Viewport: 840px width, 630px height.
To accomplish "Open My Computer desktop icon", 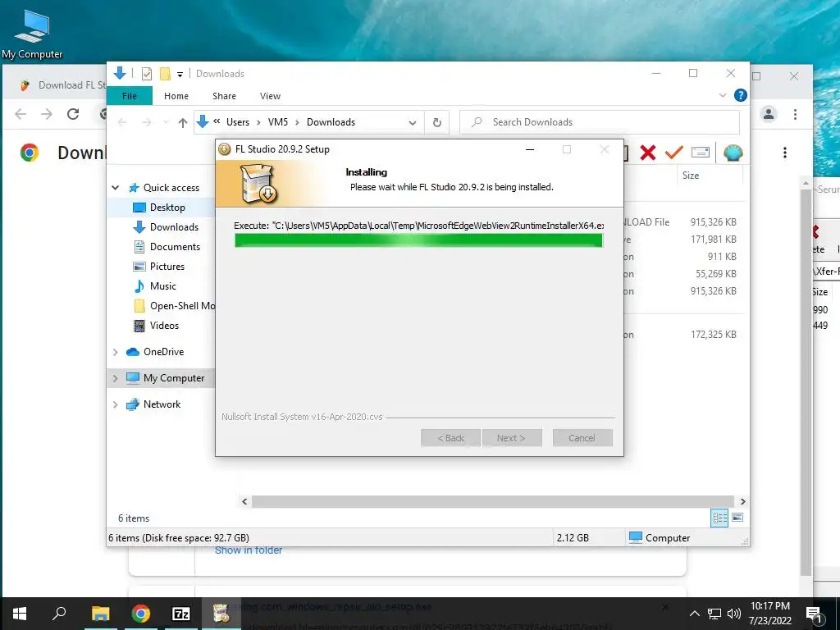I will (x=32, y=34).
